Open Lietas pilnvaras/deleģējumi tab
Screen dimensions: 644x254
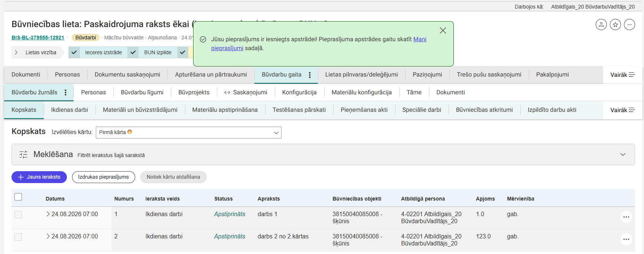tap(361, 75)
